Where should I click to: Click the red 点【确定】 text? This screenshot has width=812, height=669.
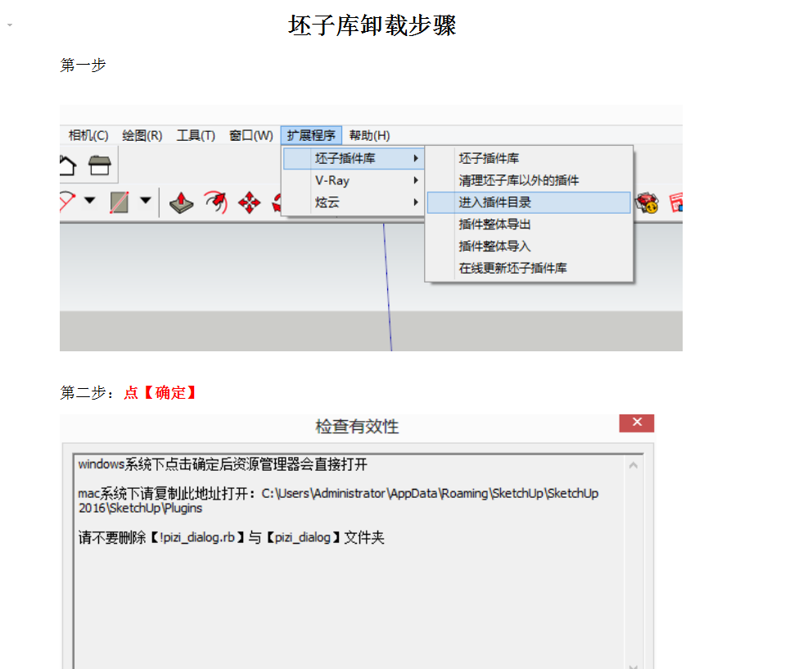click(160, 393)
